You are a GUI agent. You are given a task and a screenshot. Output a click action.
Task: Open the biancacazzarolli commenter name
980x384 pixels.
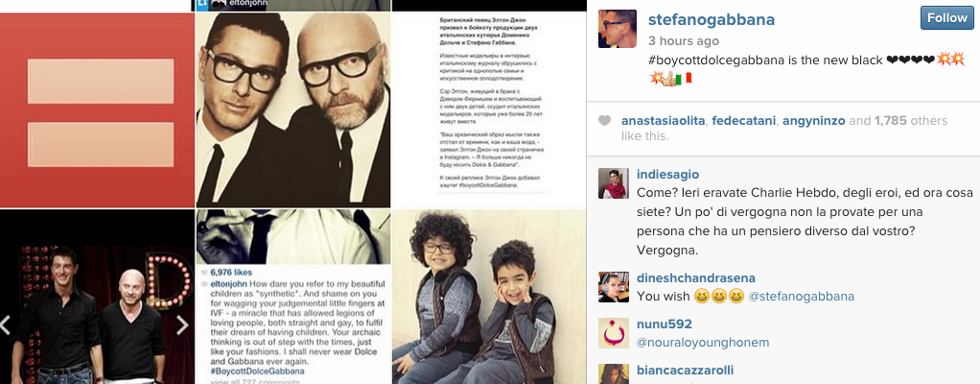pos(685,370)
